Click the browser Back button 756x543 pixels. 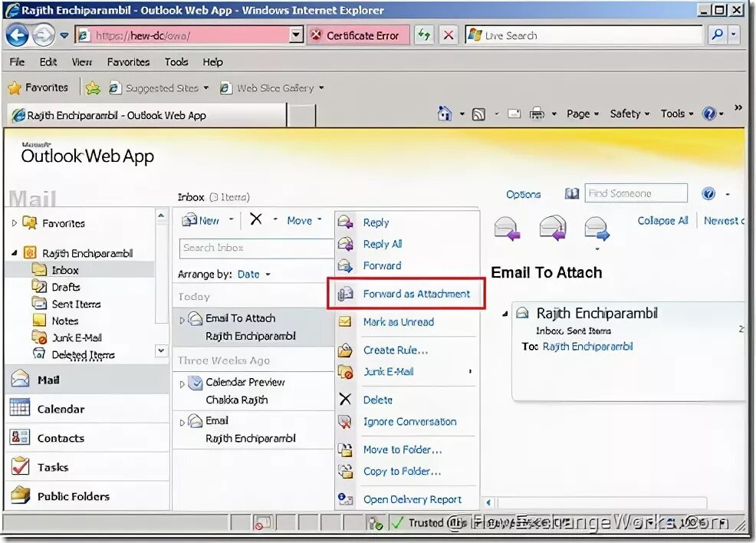(18, 35)
